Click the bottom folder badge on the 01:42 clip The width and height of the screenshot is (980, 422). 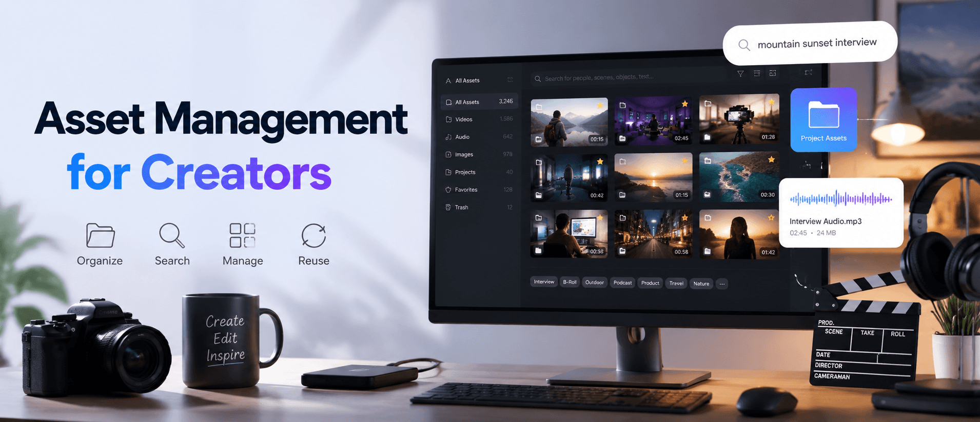coord(707,251)
